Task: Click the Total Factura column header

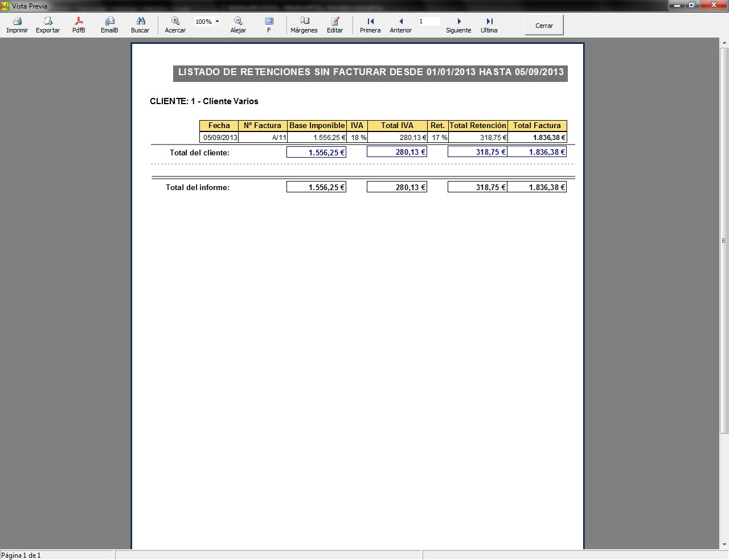Action: pos(537,126)
